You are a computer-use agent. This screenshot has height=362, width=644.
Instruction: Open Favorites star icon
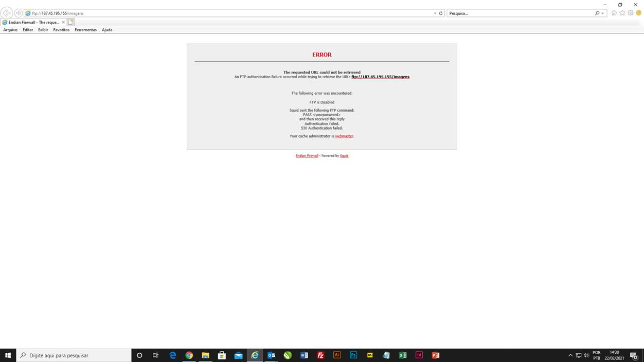click(622, 13)
